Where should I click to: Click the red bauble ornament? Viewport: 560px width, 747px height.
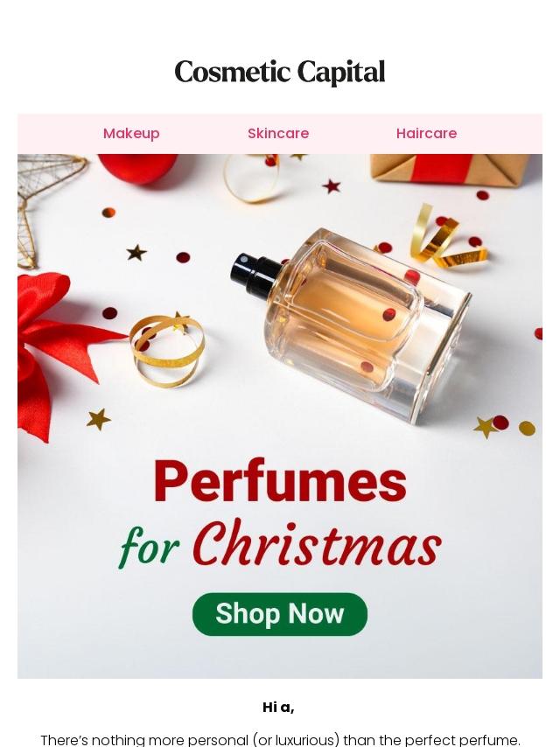click(x=137, y=168)
